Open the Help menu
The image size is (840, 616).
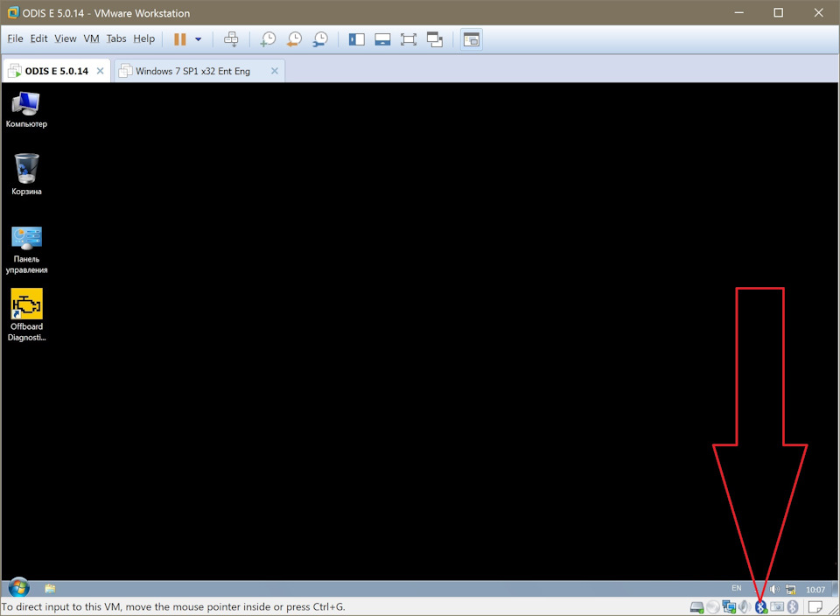pos(144,38)
